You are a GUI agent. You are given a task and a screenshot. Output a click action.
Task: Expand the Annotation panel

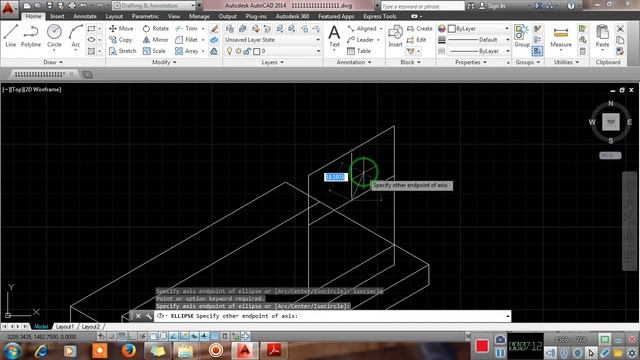tap(354, 62)
